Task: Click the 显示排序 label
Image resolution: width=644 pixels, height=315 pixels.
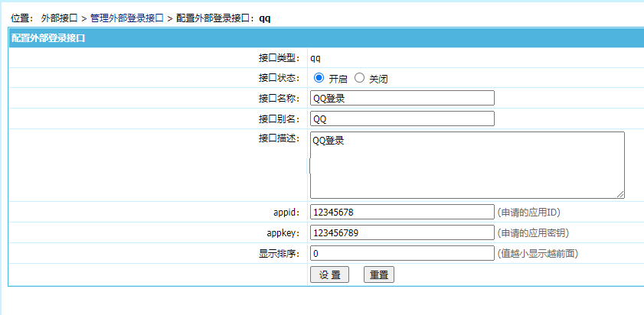Action: point(280,254)
